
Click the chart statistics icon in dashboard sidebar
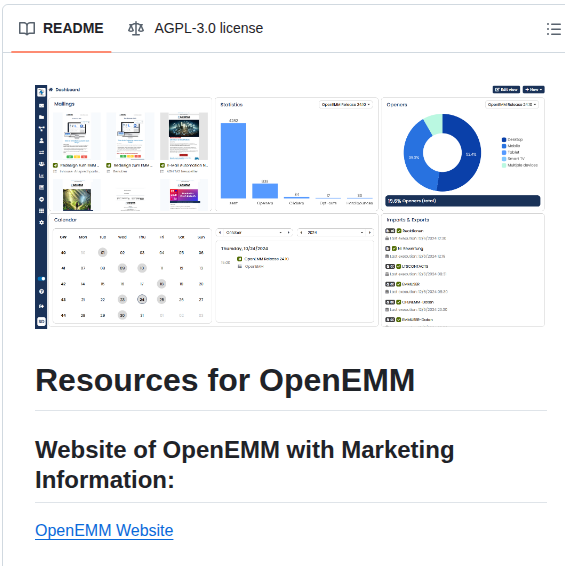[x=42, y=176]
